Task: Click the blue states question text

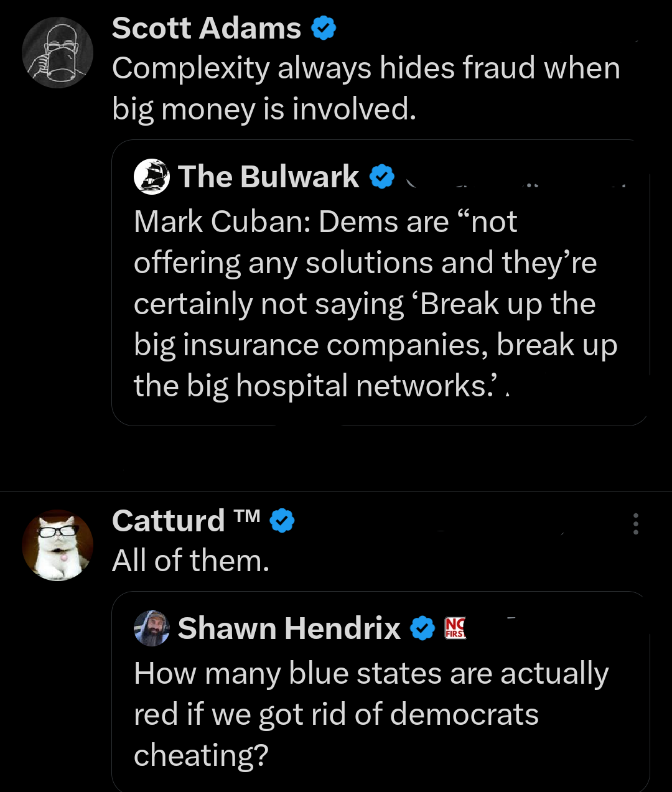Action: click(371, 714)
